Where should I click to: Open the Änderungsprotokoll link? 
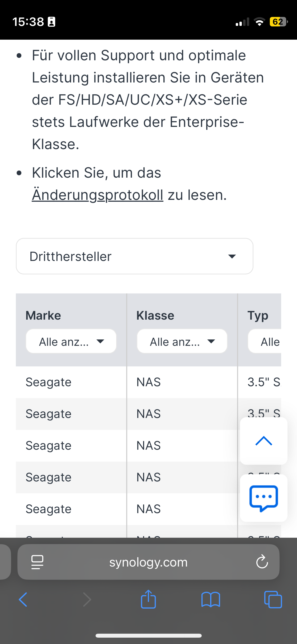coord(97,195)
